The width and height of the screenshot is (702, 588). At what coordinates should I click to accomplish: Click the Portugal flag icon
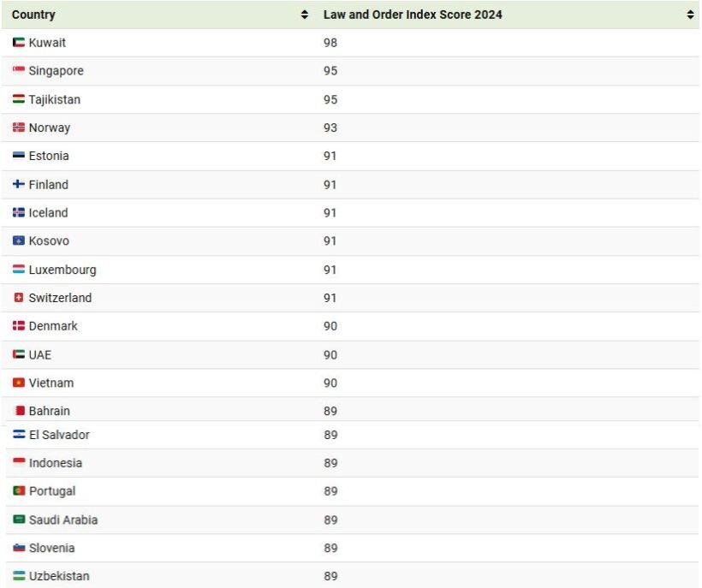point(19,491)
